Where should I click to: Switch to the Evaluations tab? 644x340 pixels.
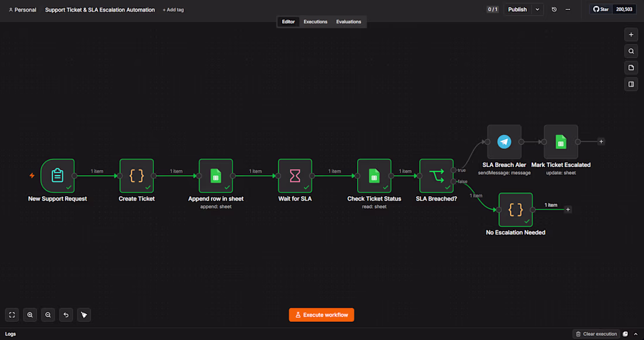click(x=349, y=22)
